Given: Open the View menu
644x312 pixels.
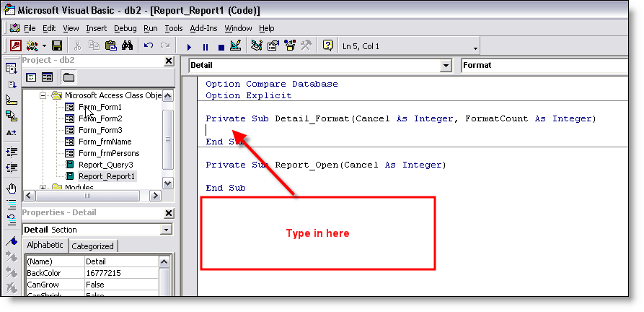Looking at the screenshot, I should (71, 28).
